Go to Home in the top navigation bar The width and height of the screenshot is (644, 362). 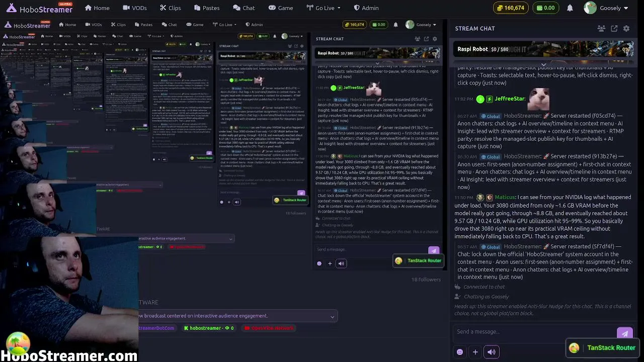coord(97,8)
